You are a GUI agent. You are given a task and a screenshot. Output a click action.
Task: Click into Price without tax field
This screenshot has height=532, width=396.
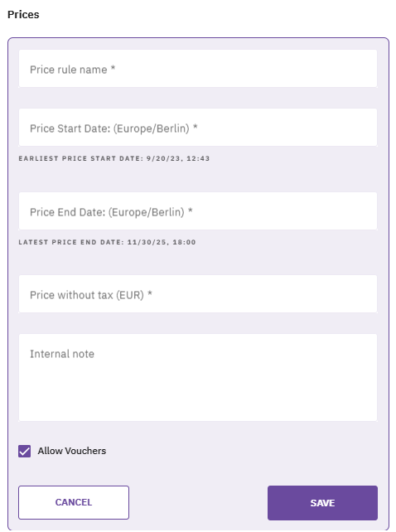198,294
